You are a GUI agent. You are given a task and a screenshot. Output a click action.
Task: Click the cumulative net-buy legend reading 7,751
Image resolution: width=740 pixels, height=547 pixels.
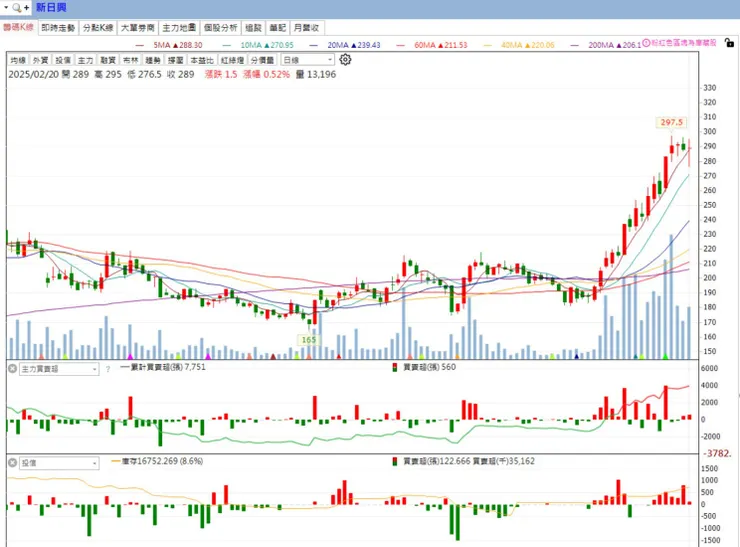pyautogui.click(x=163, y=367)
